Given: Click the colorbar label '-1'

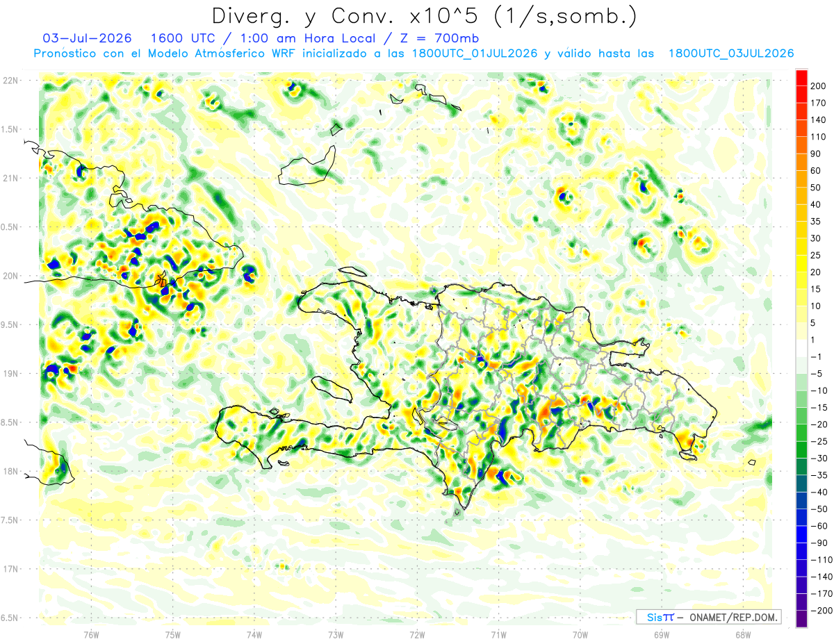Looking at the screenshot, I should (x=815, y=356).
